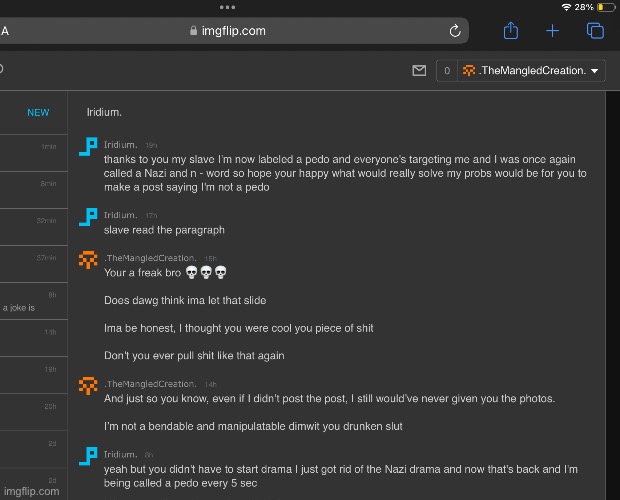This screenshot has width=620, height=500.
Task: Expand the .TheMangledCreation. account dropdown
Action: pyautogui.click(x=597, y=71)
